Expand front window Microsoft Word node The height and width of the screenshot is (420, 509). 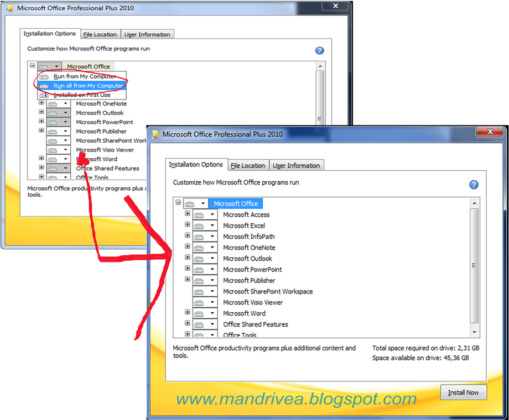coord(188,312)
